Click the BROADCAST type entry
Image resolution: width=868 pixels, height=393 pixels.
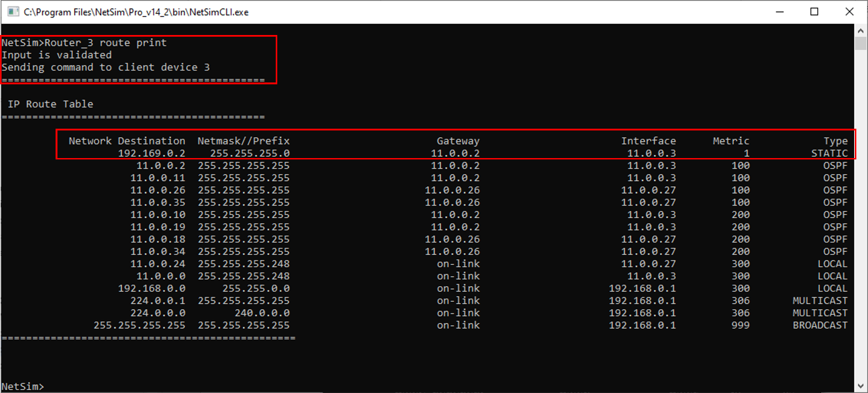pos(820,326)
